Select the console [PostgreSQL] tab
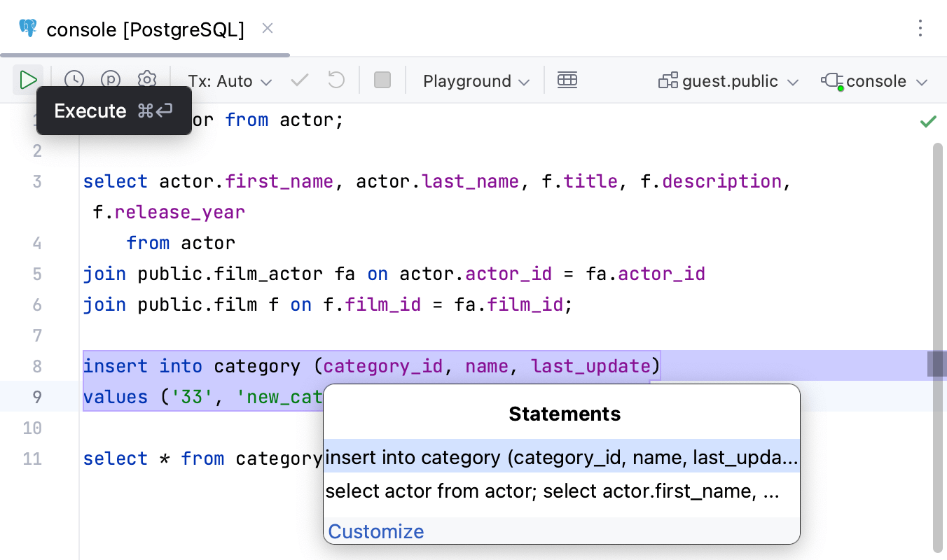Screen dimensions: 947x560 tap(144, 29)
